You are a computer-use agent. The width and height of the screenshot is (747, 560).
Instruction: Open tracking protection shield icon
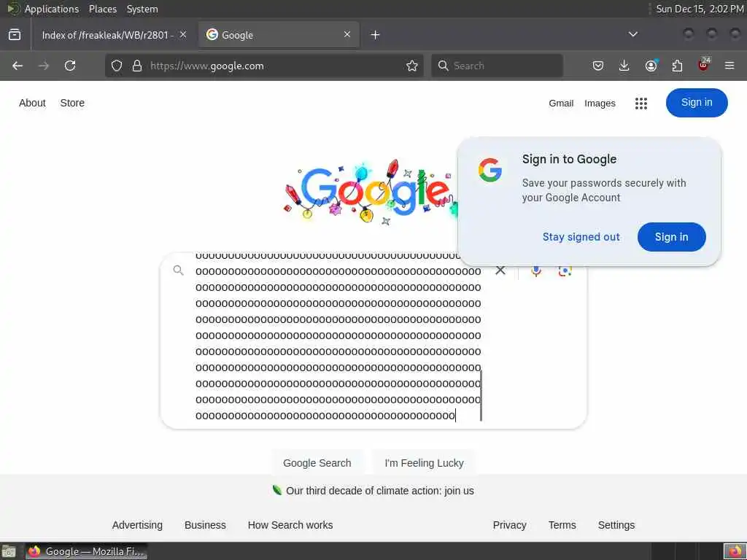[117, 66]
